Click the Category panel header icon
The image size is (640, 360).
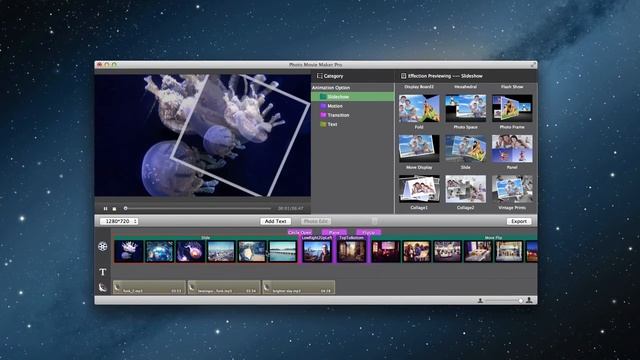[320, 76]
